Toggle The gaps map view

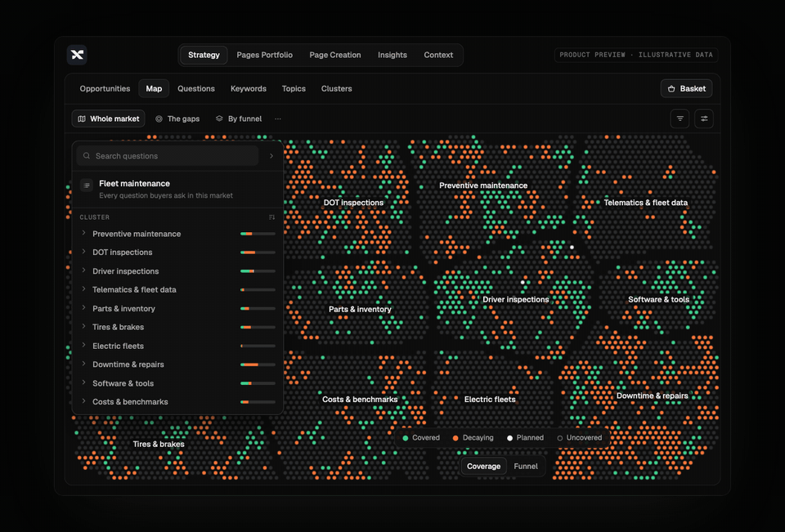177,118
